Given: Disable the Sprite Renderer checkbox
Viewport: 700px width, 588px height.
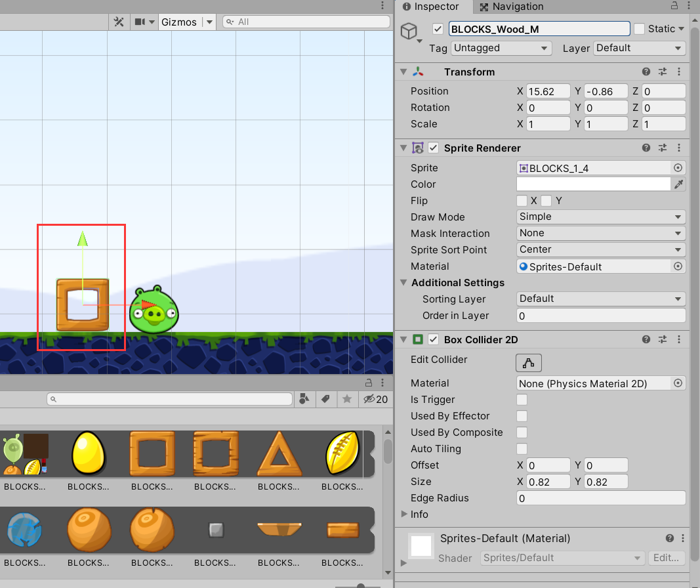Looking at the screenshot, I should (x=433, y=148).
